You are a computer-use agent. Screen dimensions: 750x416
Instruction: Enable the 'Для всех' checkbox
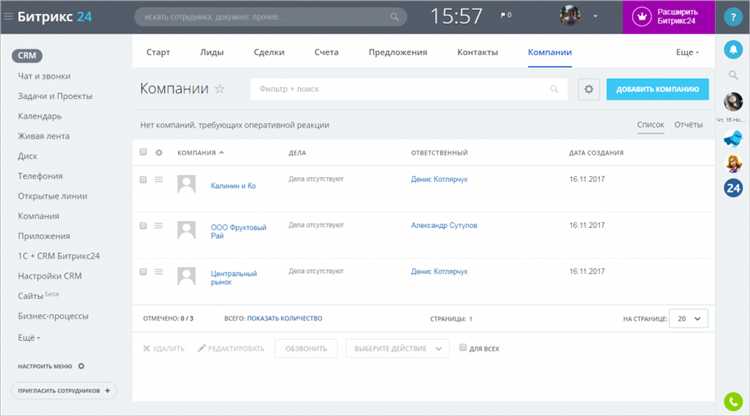point(463,348)
